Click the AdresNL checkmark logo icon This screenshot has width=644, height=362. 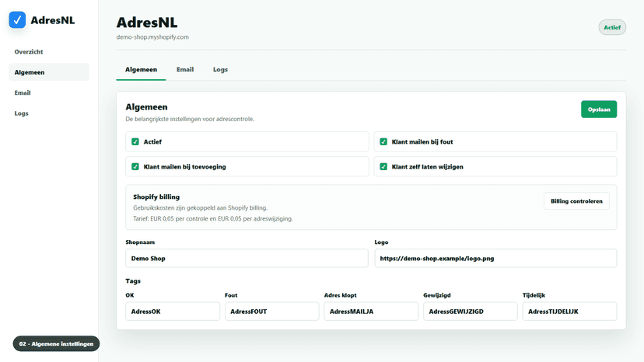(x=17, y=19)
